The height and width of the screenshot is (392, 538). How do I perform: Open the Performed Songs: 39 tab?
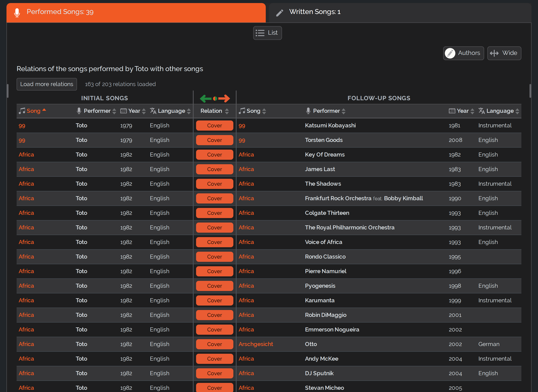[136, 13]
